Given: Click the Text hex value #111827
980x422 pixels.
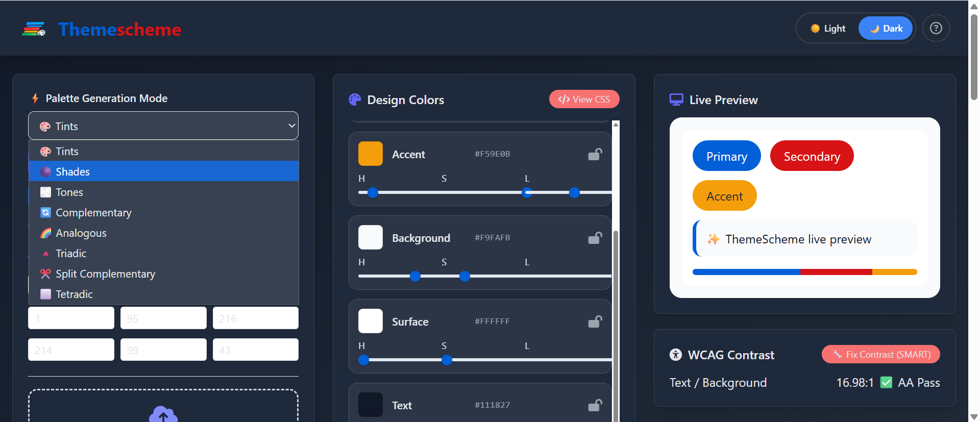Looking at the screenshot, I should coord(492,405).
